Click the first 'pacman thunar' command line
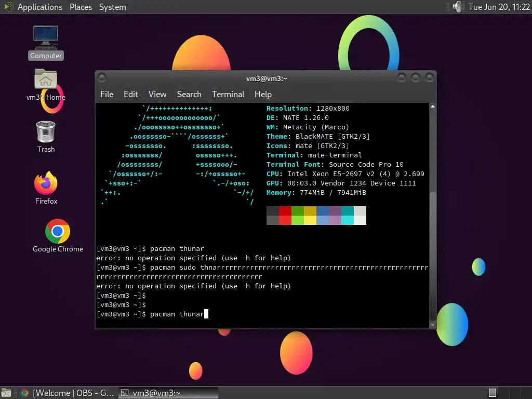532x399 pixels. pos(150,249)
